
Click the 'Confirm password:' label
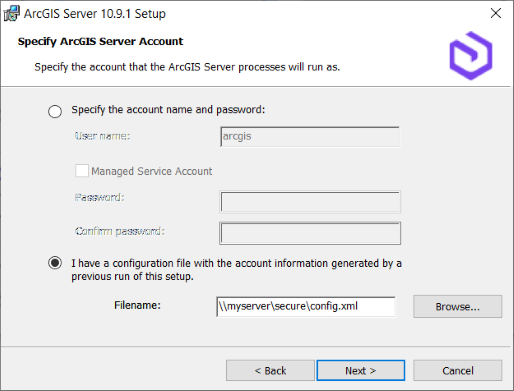(120, 231)
